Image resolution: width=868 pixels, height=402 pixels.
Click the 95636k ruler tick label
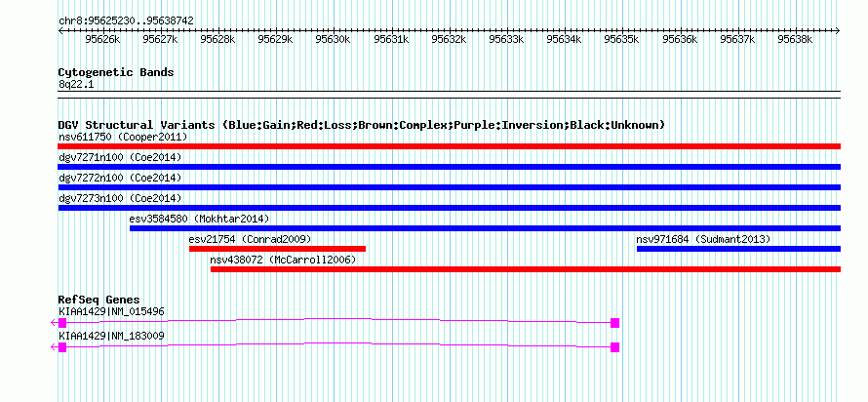click(681, 39)
